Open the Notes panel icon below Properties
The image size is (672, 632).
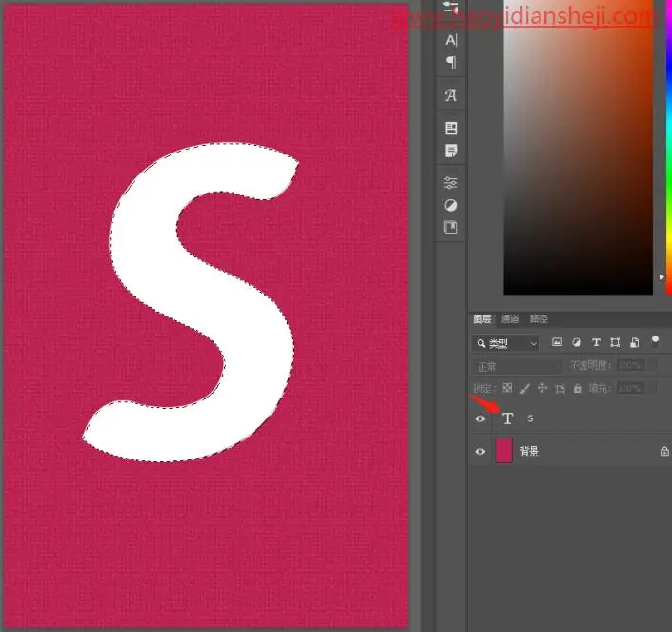pyautogui.click(x=451, y=151)
